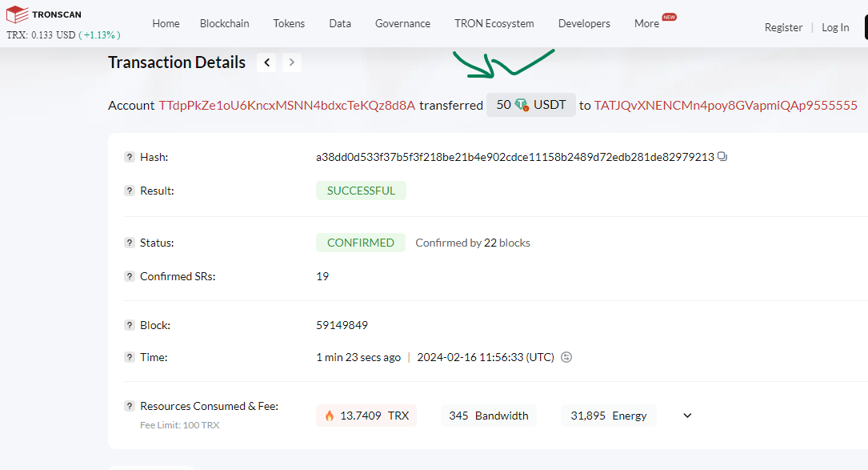Click block number 59149849
This screenshot has height=470, width=868.
(342, 325)
